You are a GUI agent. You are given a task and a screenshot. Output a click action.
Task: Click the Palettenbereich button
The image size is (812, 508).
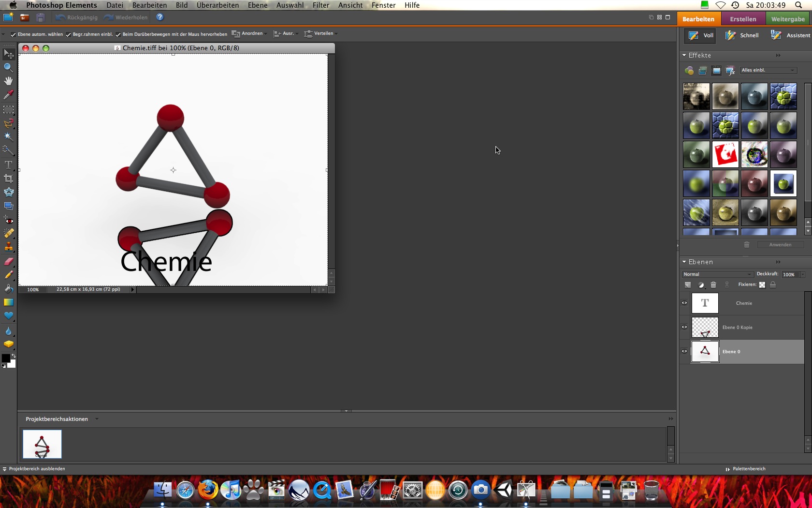[x=745, y=469]
